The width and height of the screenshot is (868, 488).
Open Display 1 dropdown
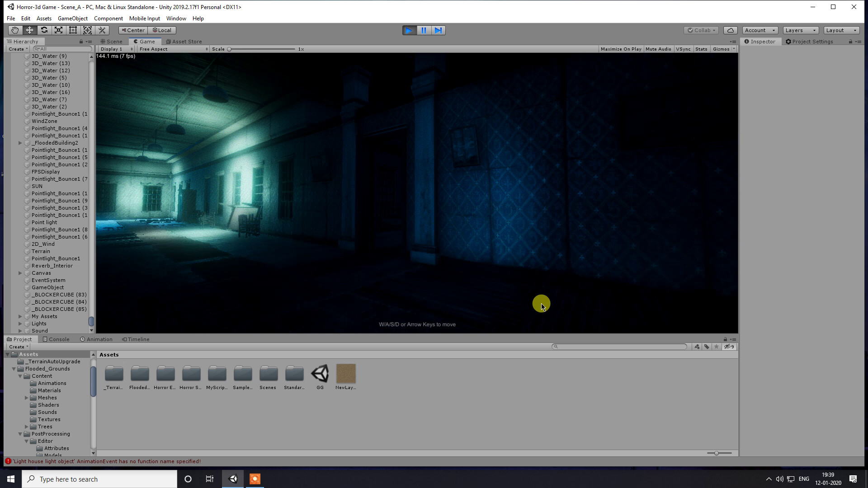coord(117,49)
